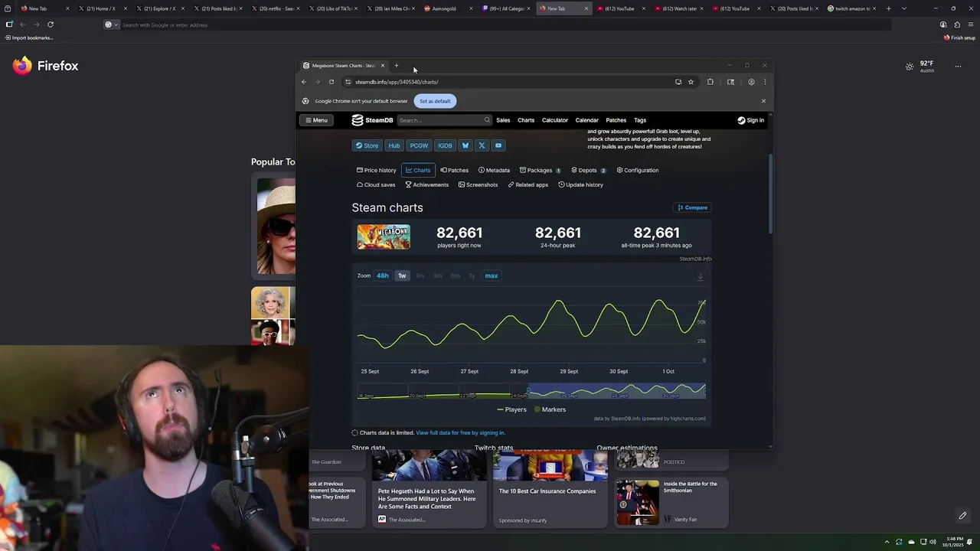Open Pete Hegseth news story card
This screenshot has width=980, height=551.
coord(428,488)
